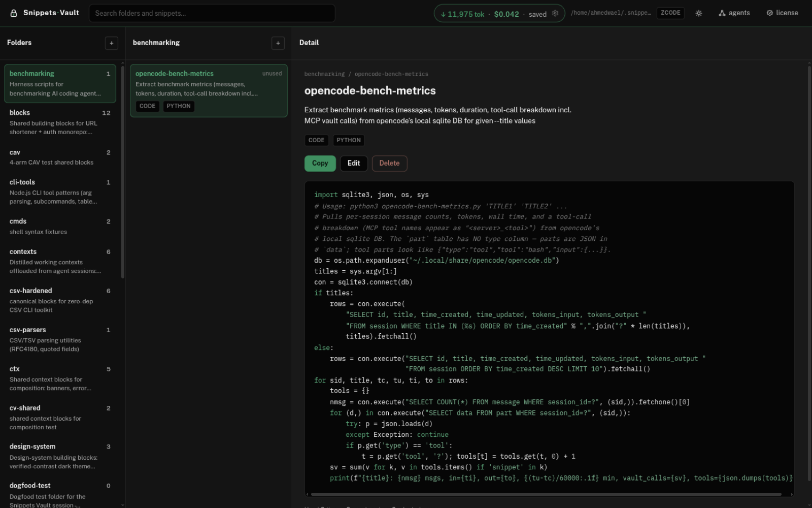Open the design-system folder
This screenshot has height=508, width=812.
60,456
